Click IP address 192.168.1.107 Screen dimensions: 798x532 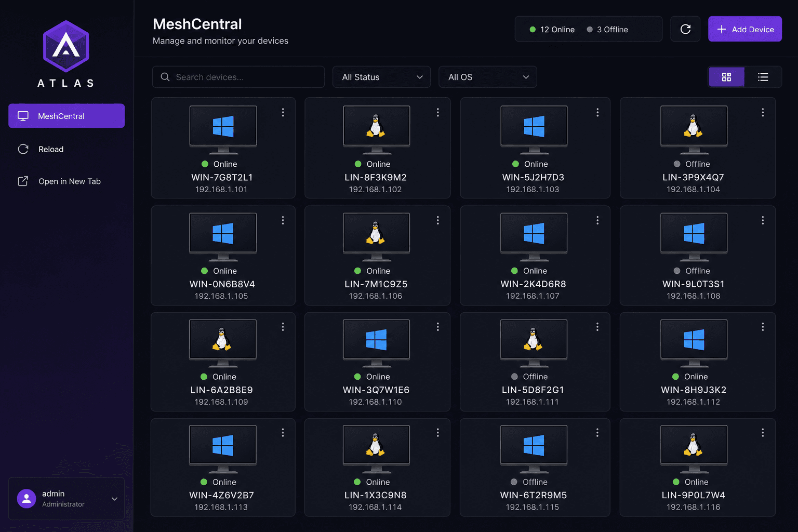[x=533, y=296]
